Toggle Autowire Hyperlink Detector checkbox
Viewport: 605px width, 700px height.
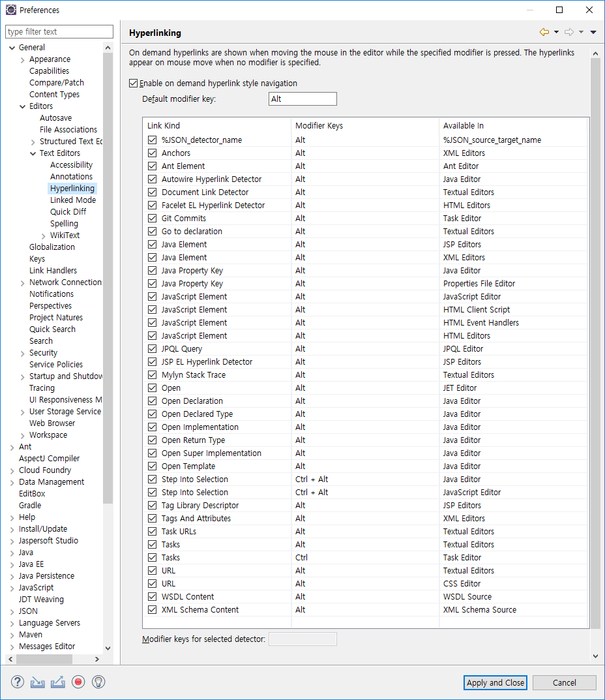[x=152, y=179]
